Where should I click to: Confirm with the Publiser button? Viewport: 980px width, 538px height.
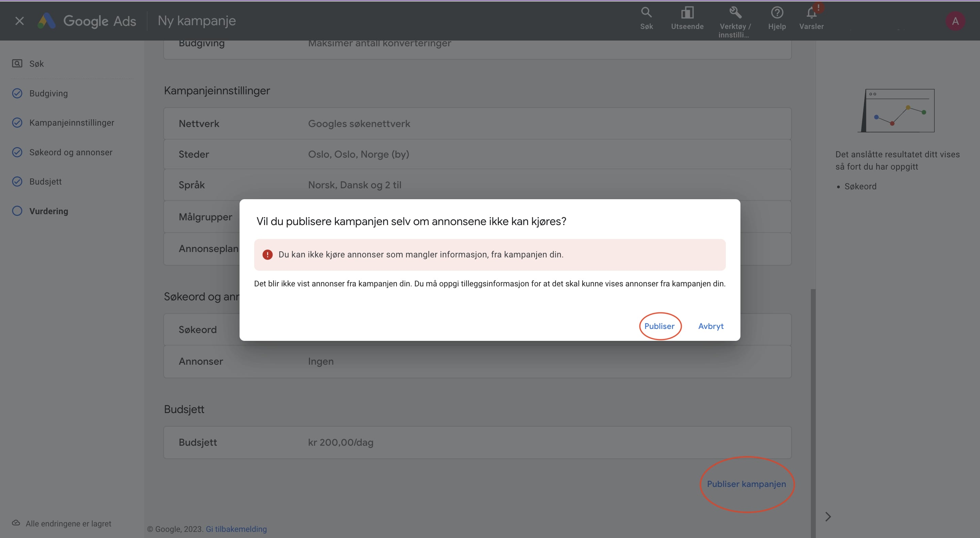click(659, 326)
